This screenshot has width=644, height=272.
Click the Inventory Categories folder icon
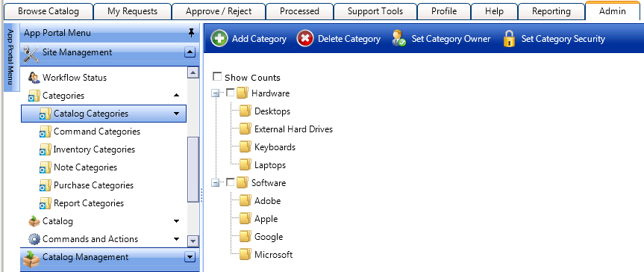tap(46, 149)
